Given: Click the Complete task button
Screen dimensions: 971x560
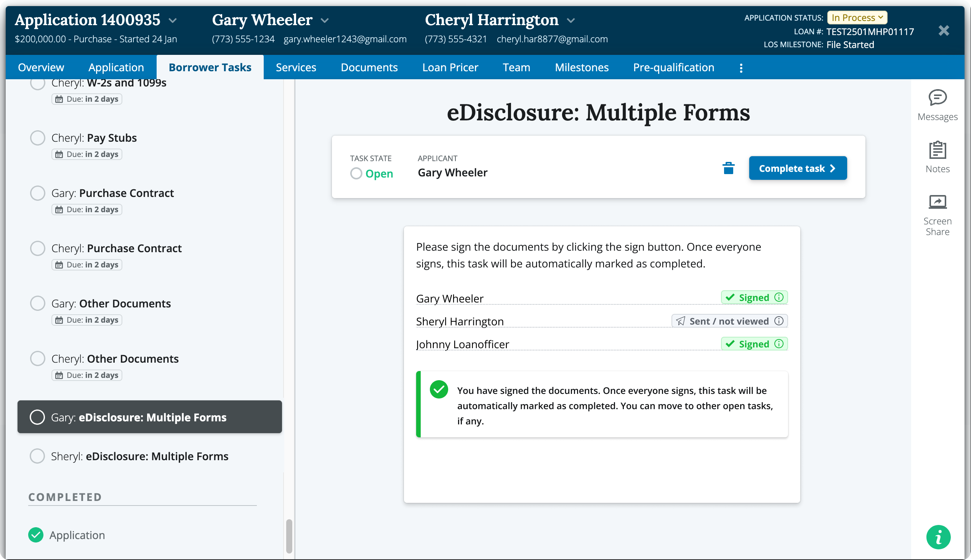Looking at the screenshot, I should point(798,168).
